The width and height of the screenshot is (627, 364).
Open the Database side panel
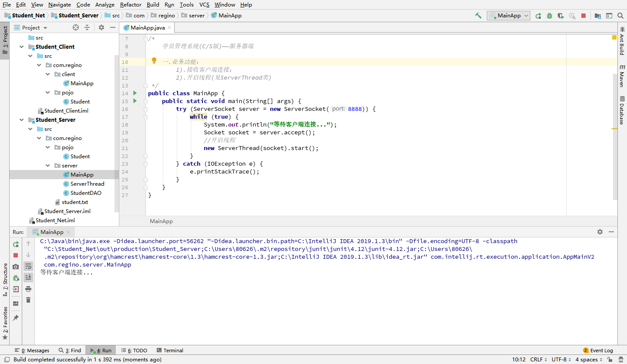pyautogui.click(x=622, y=110)
